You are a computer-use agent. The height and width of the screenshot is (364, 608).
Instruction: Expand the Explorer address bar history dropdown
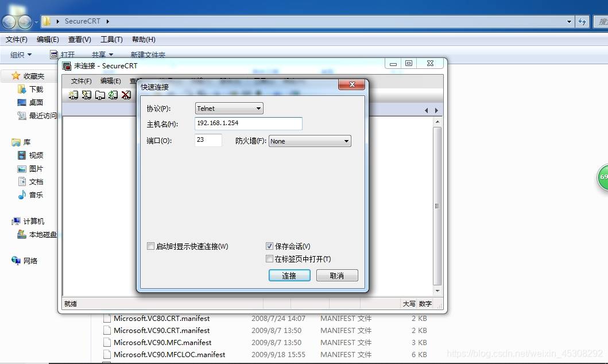tap(569, 22)
